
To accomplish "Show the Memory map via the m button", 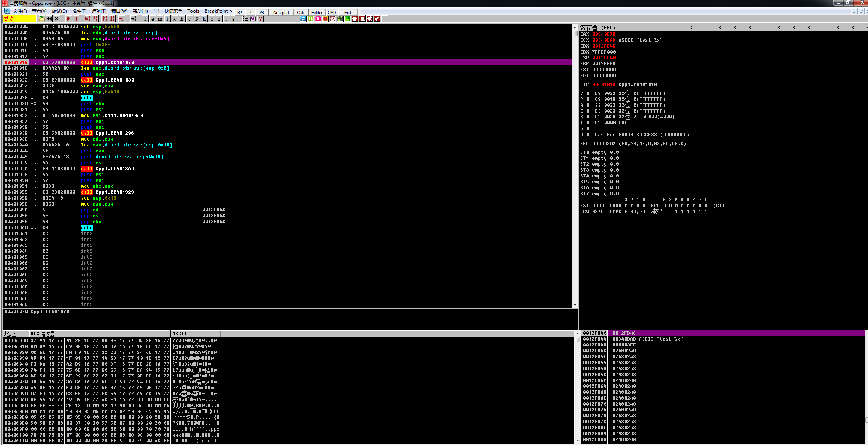I will point(160,19).
